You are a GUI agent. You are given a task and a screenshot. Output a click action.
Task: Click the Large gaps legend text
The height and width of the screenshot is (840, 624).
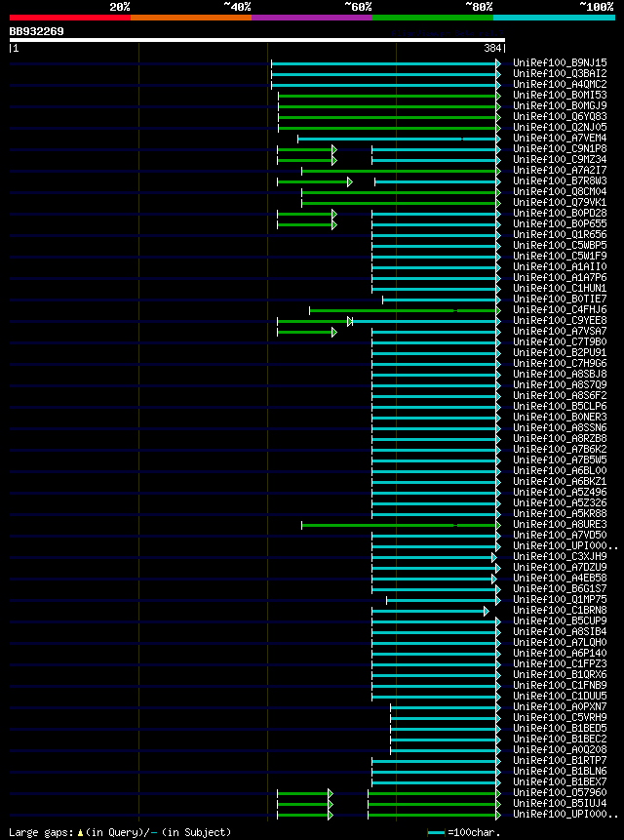120,832
